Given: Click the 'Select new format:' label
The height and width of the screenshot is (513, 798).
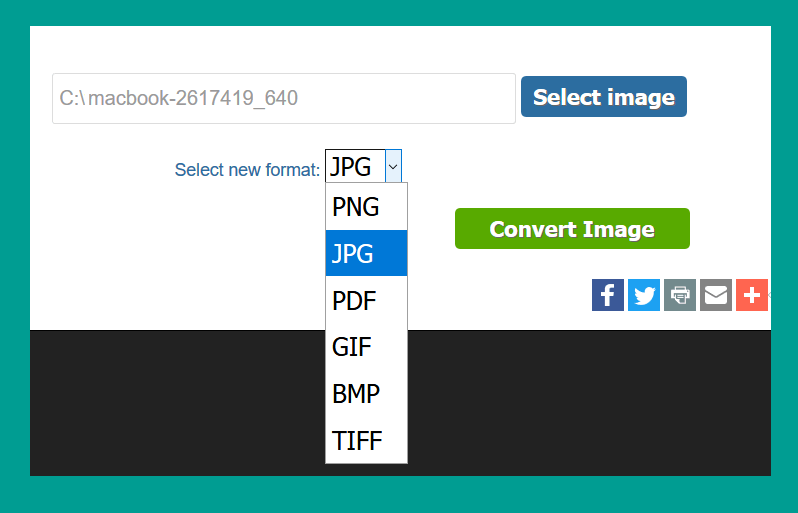Looking at the screenshot, I should [247, 169].
